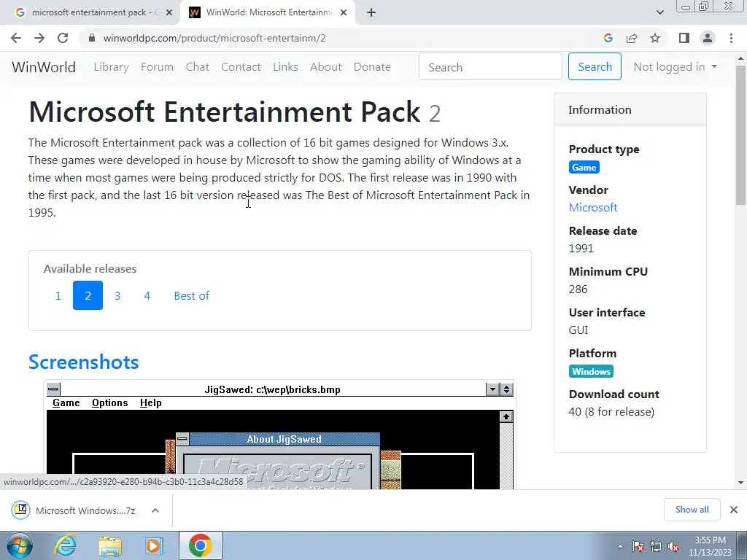Select release 1
This screenshot has height=560, width=747.
tap(58, 296)
